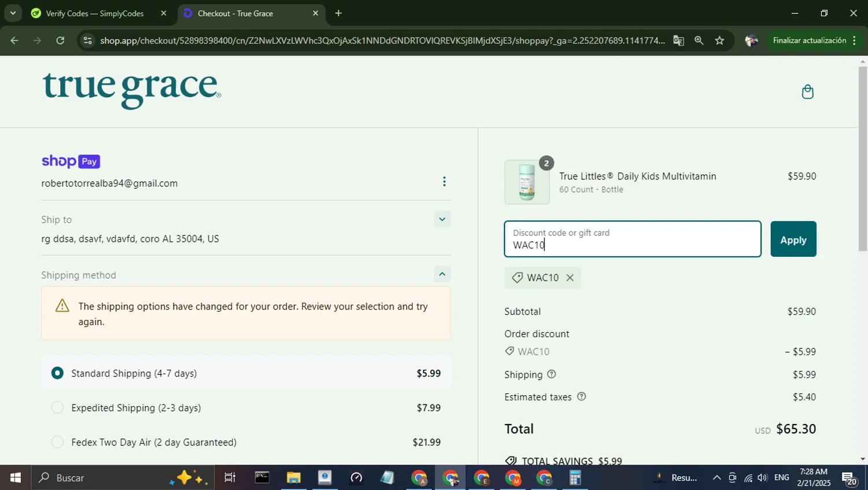Screen dimensions: 868x490
Task: Click the TOTAL SAVINGS $5.99 text
Action: click(571, 461)
